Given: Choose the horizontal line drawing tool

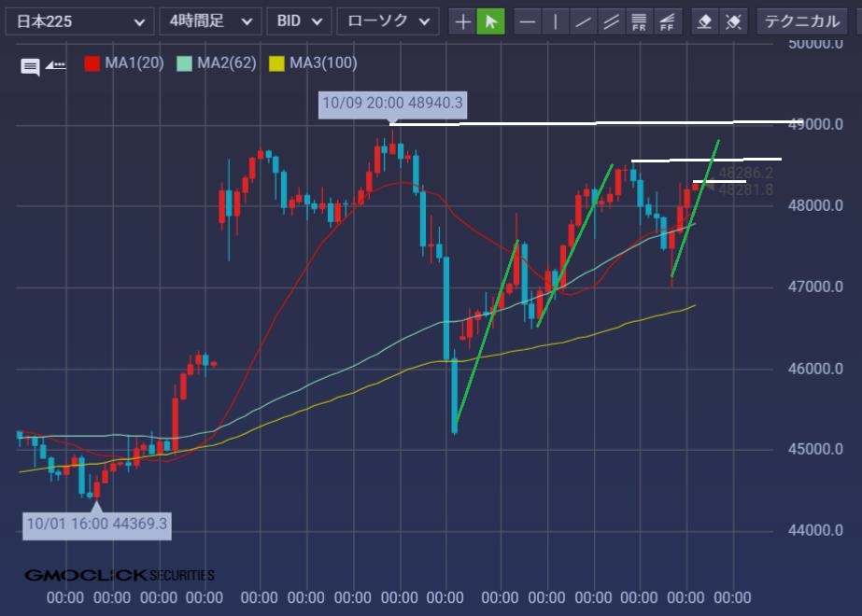Looking at the screenshot, I should (x=528, y=21).
